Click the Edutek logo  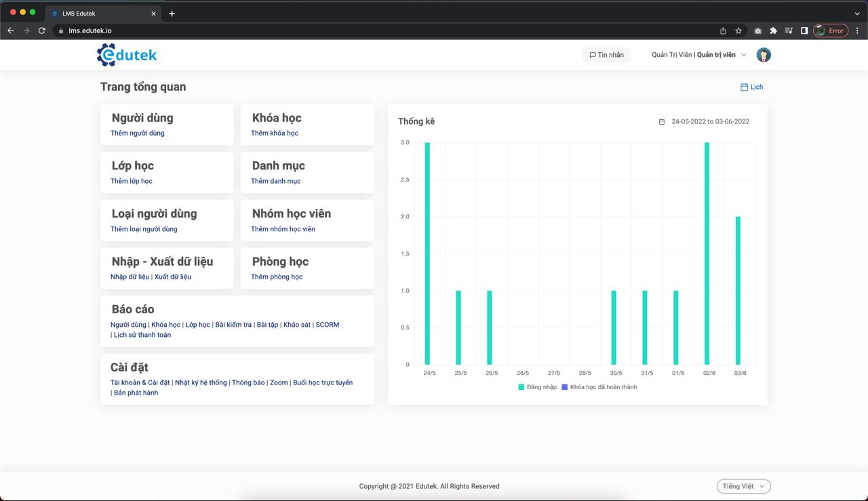pyautogui.click(x=127, y=55)
